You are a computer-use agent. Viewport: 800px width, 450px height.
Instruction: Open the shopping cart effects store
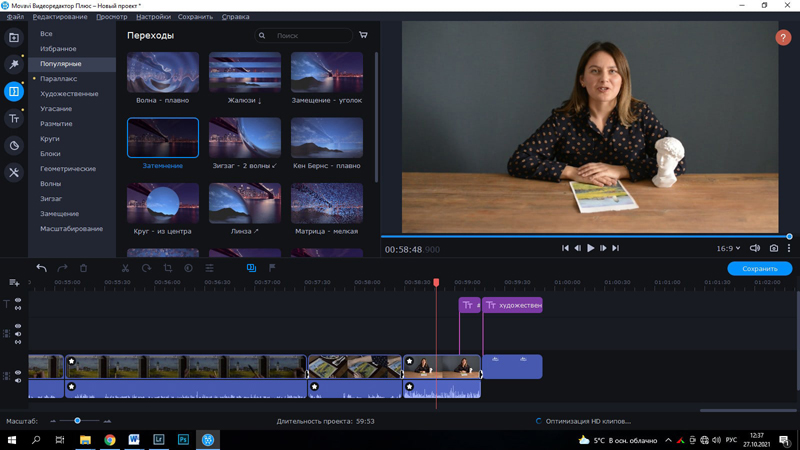pyautogui.click(x=363, y=35)
